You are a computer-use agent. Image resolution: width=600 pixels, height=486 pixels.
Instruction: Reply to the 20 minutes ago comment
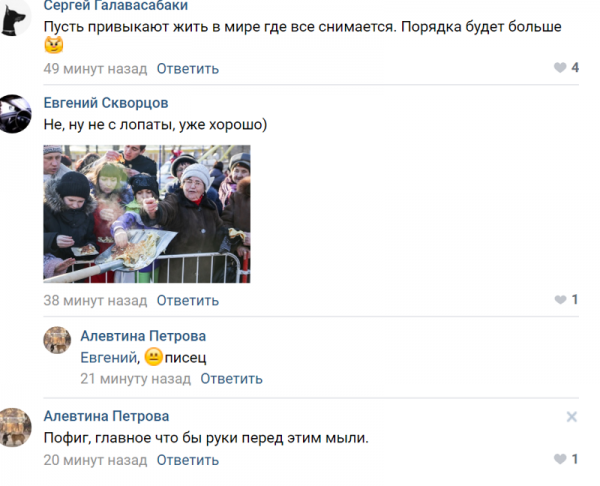(188, 460)
